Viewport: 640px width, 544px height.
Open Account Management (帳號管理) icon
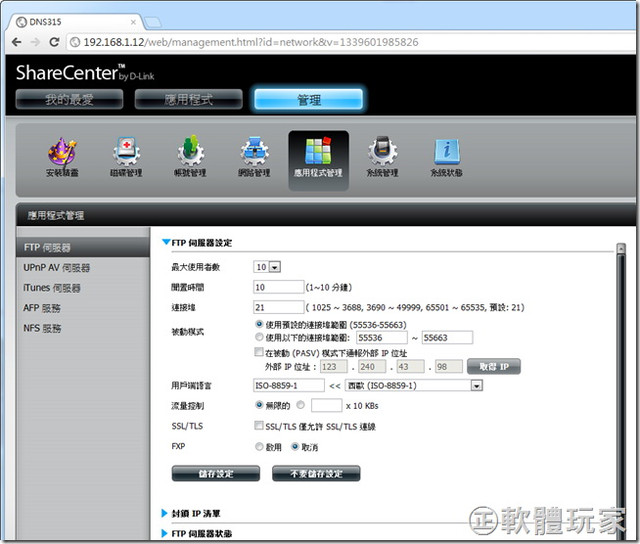click(x=190, y=158)
